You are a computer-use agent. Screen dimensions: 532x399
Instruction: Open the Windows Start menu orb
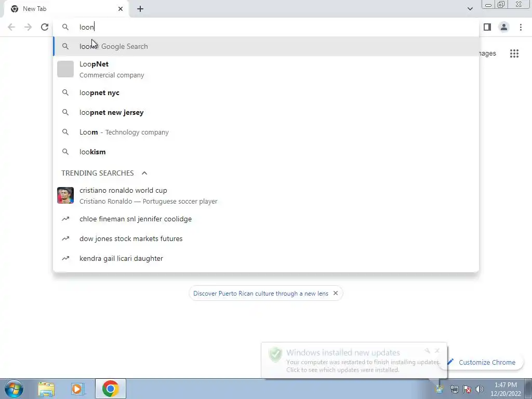(x=14, y=389)
